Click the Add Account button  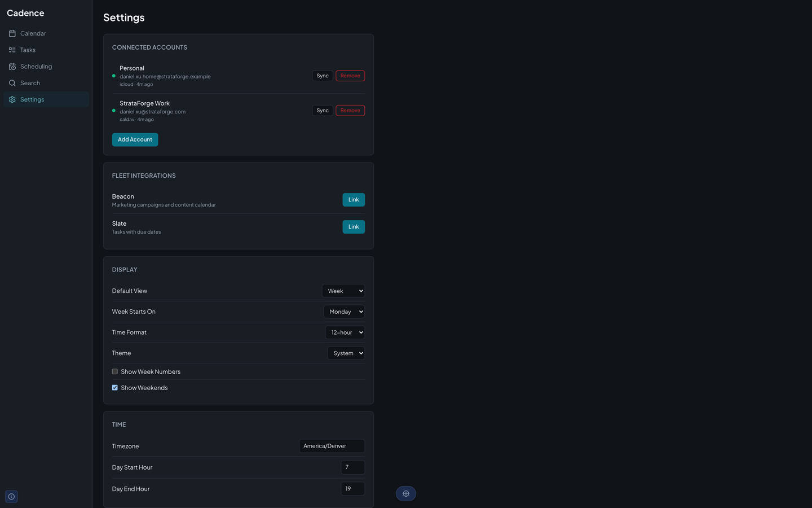click(135, 139)
